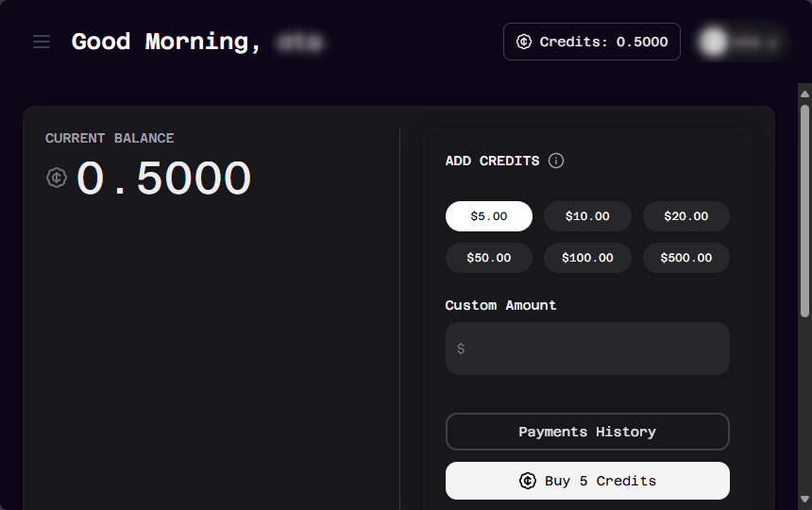The height and width of the screenshot is (510, 812).
Task: Click the coin icon beside the 0.5000 balance
Action: (x=57, y=178)
